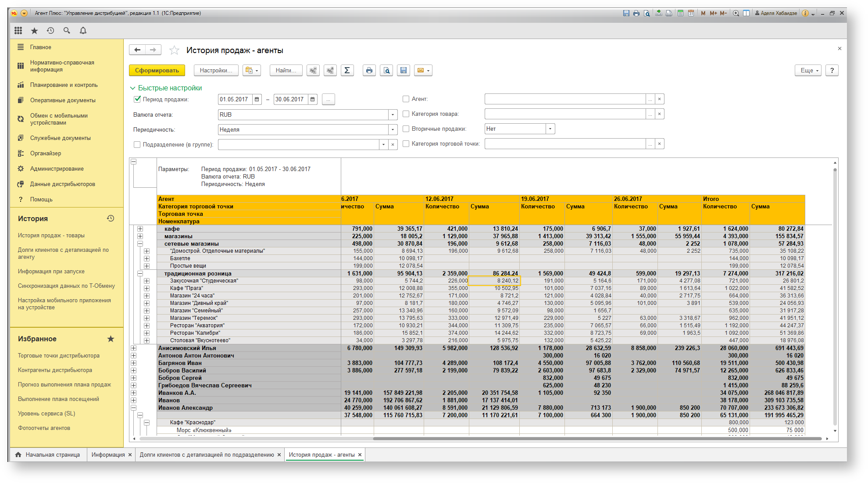868x483 pixels.
Task: Open Фотоотчеты агентов favorite link
Action: pyautogui.click(x=44, y=428)
